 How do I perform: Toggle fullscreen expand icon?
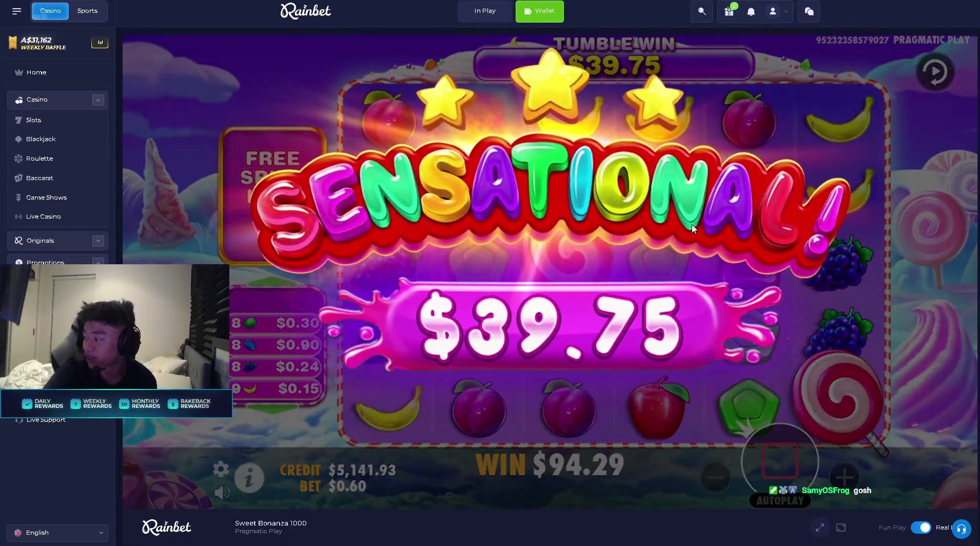[820, 528]
